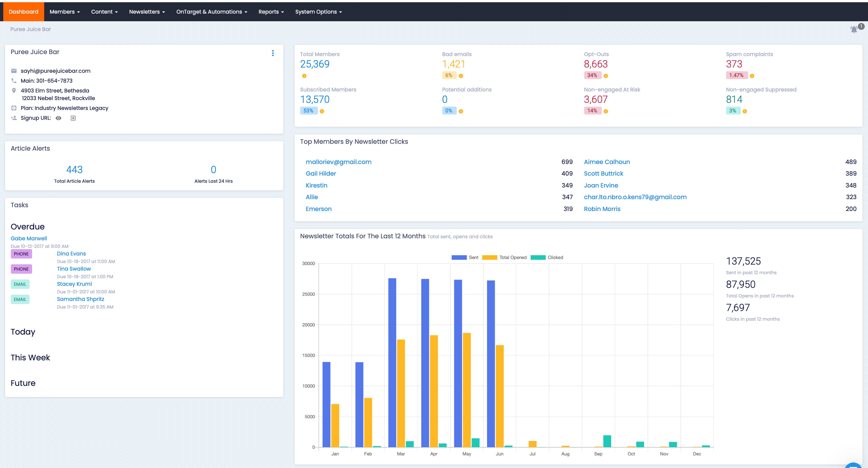Toggle the Signup URL eye visibility icon

click(x=58, y=118)
